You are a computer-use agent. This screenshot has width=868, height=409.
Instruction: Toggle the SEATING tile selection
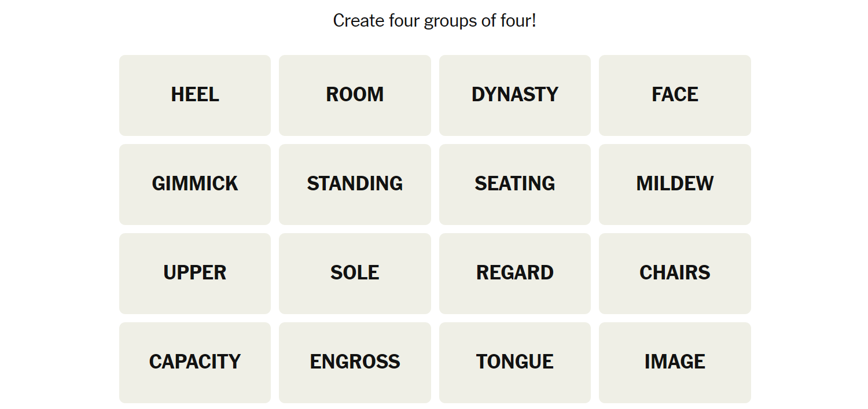tap(515, 185)
